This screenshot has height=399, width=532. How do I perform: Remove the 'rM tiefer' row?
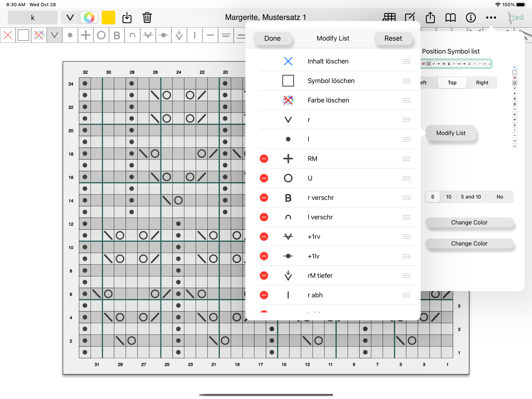[x=264, y=275]
